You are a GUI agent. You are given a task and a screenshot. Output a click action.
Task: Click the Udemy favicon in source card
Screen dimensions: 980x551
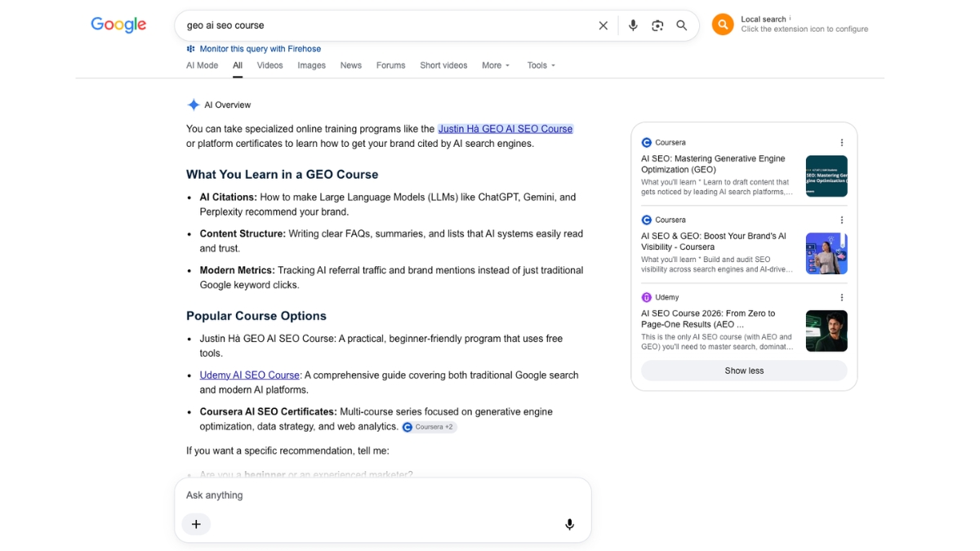click(647, 298)
